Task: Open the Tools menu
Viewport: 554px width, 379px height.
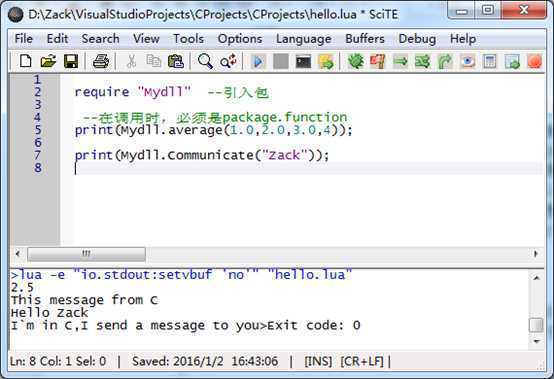Action: (189, 39)
